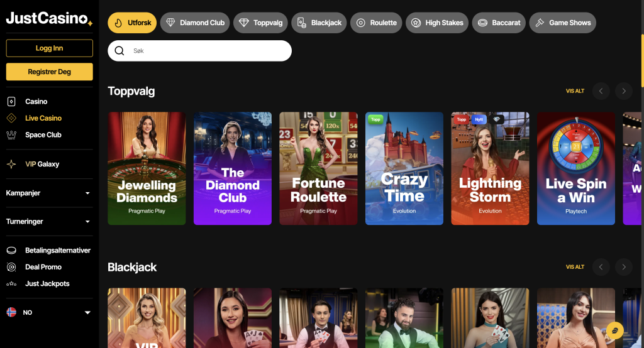
Task: Open Casino in the sidebar
Action: [36, 101]
